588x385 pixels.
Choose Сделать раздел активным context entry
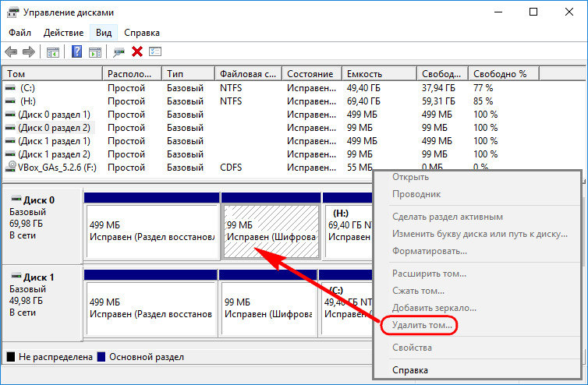coord(448,217)
